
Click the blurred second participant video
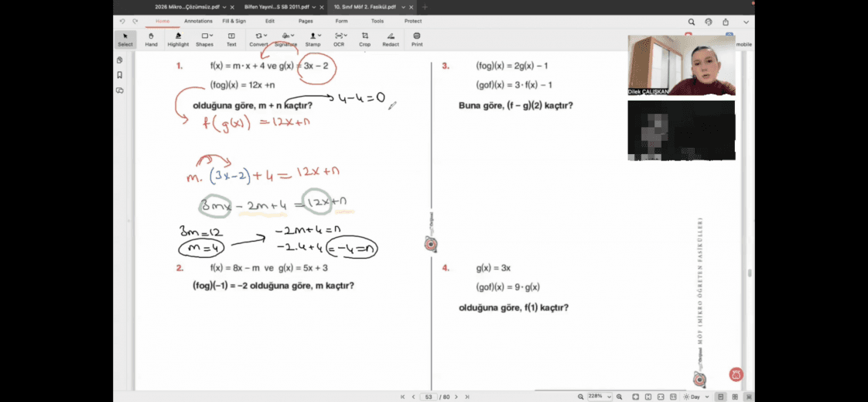pyautogui.click(x=682, y=130)
